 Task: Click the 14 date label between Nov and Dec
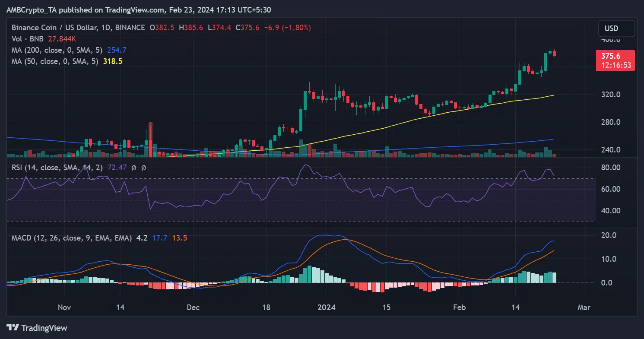point(120,307)
